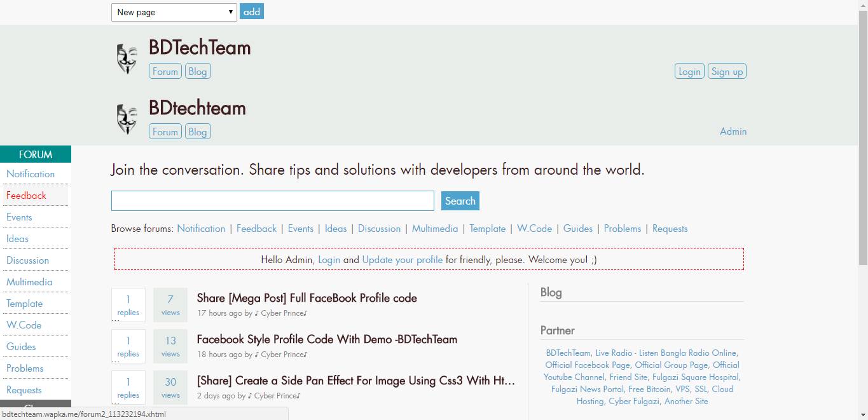Open Official Facebook Page partner link

[x=588, y=365]
